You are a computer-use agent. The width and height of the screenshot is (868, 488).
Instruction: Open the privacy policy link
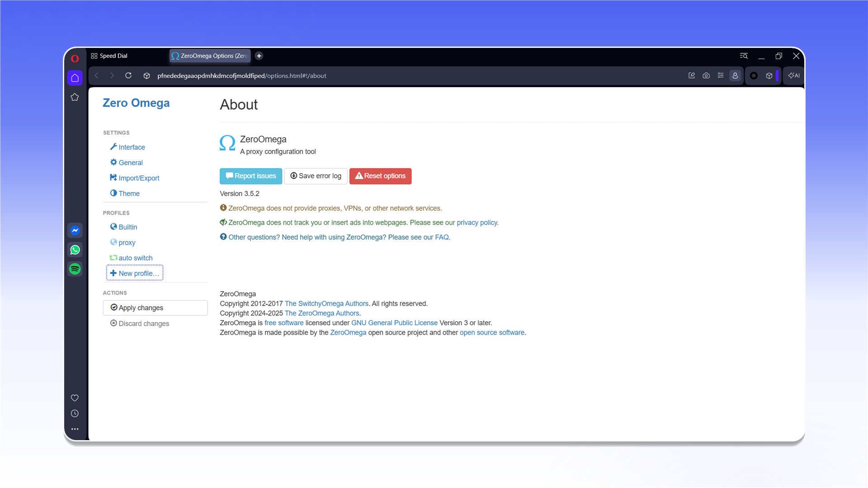[x=476, y=223]
